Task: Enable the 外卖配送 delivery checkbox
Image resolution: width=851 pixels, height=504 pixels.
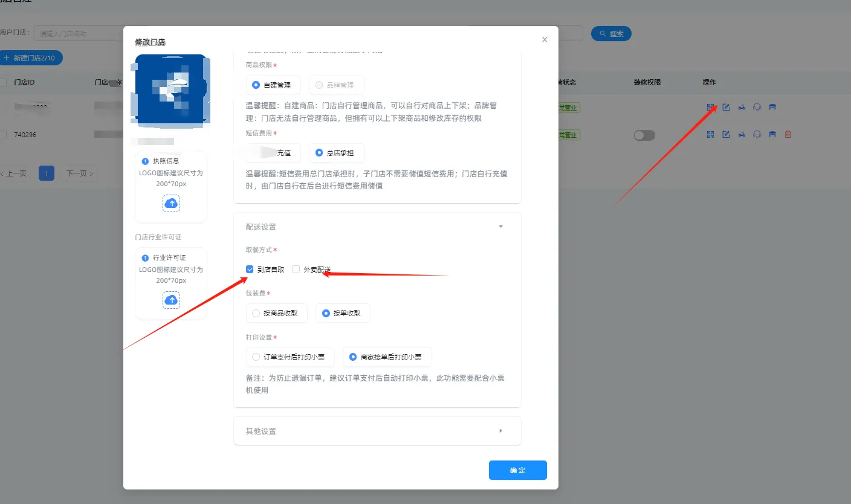Action: (x=296, y=269)
